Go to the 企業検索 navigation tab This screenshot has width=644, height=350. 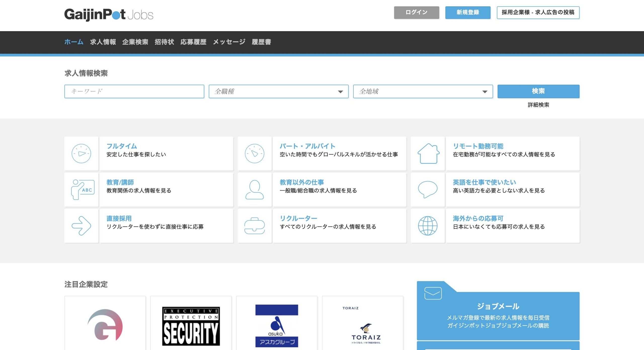135,42
